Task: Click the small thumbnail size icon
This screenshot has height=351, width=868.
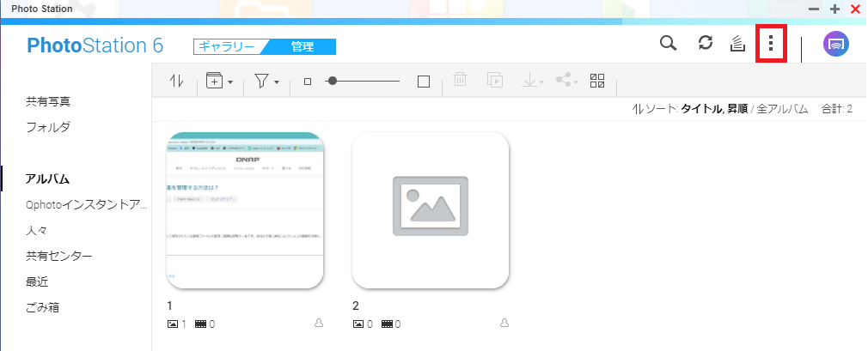Action: click(308, 82)
